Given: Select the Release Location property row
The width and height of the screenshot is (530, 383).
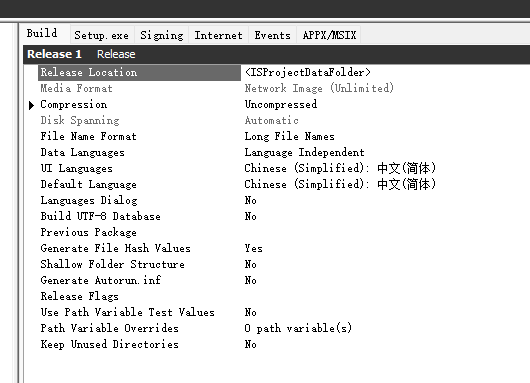Looking at the screenshot, I should 139,72.
